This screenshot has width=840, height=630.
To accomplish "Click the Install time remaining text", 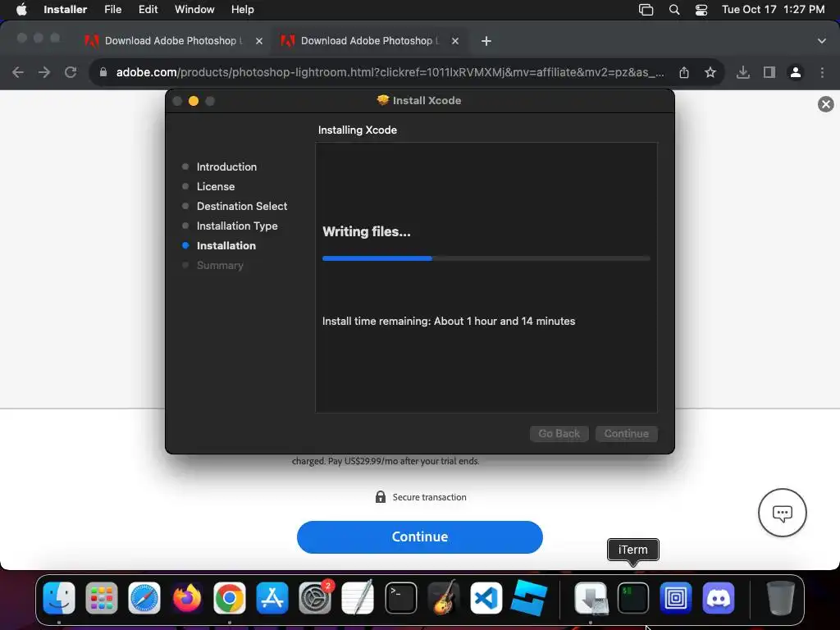I will coord(449,321).
